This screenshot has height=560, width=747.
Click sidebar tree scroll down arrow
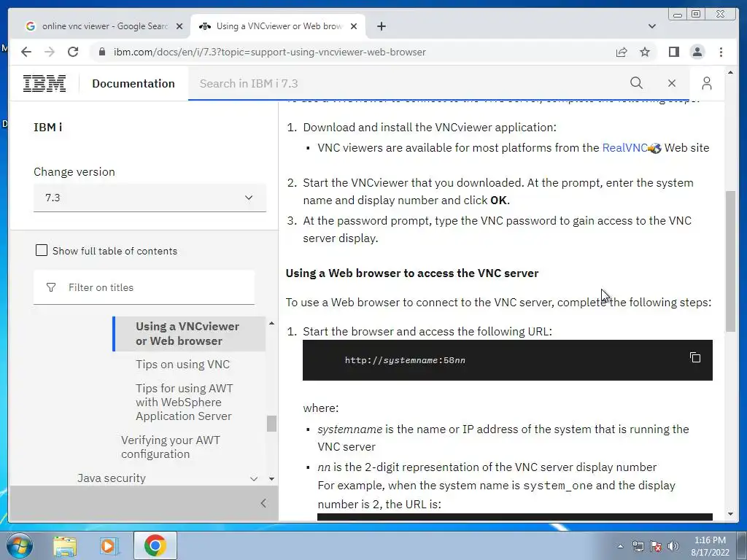[x=271, y=478]
